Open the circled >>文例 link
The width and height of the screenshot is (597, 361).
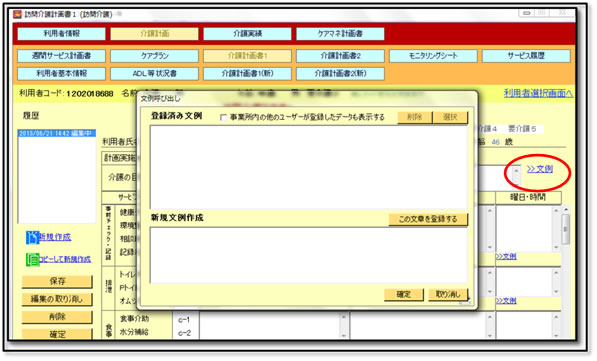click(x=540, y=169)
